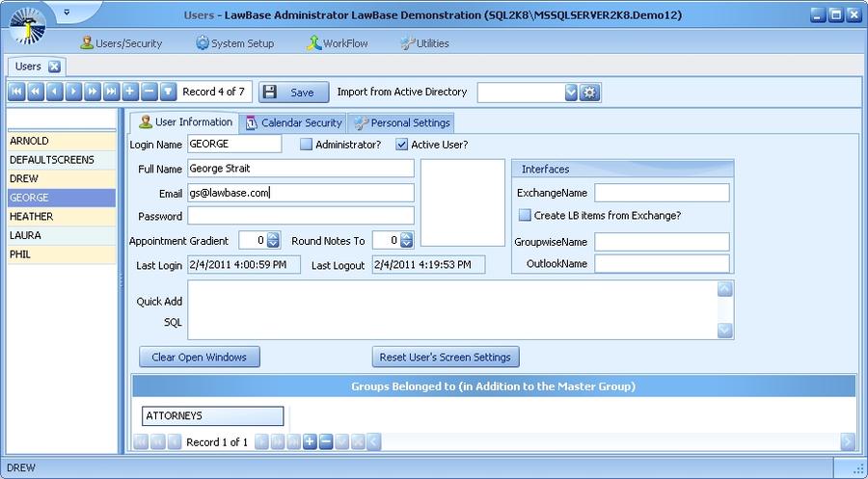Click the Email field

tap(301, 193)
